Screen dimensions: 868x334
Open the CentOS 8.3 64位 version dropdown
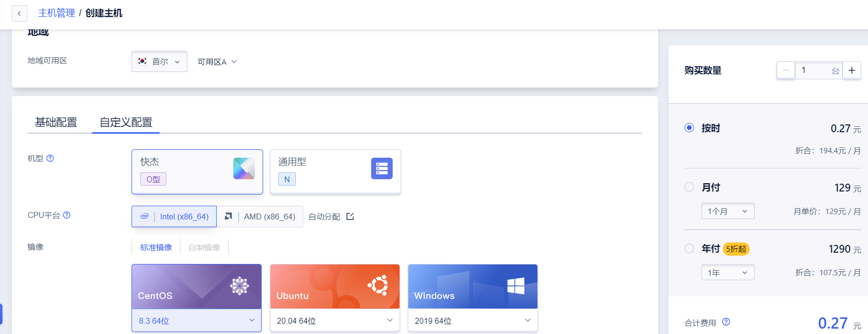pos(197,320)
